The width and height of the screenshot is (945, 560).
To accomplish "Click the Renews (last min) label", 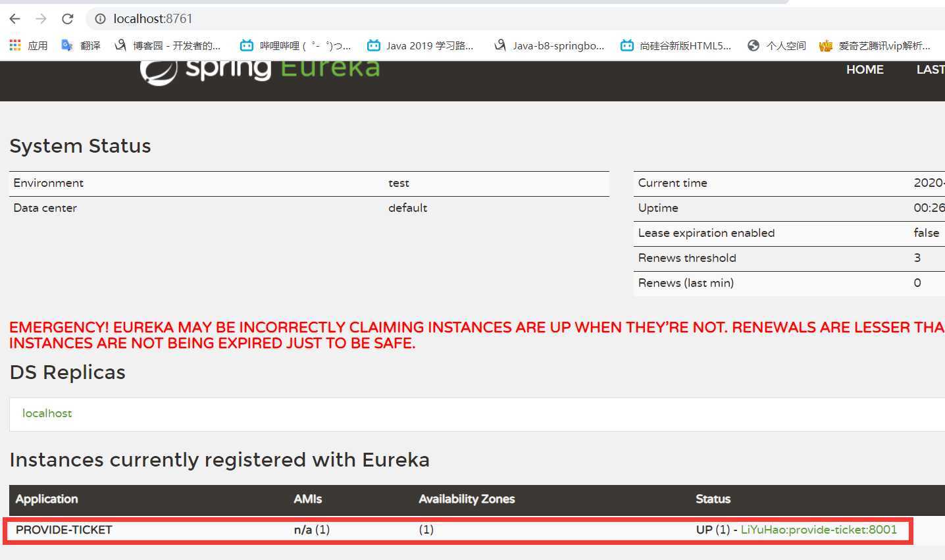I will 686,283.
